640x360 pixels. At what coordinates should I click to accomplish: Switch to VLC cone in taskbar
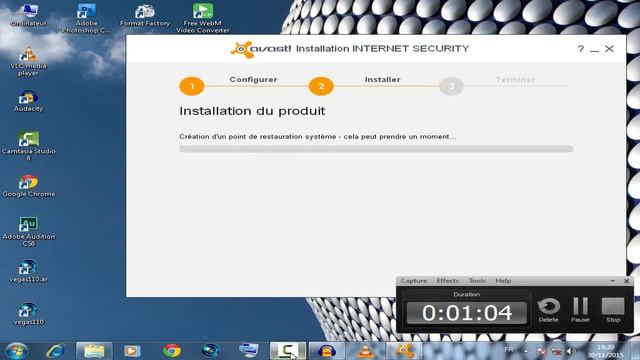[366, 351]
